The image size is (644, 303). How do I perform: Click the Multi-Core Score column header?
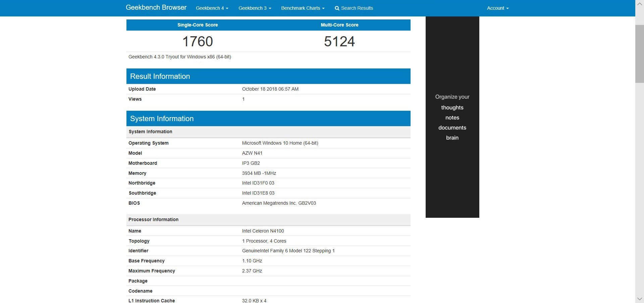tap(339, 25)
